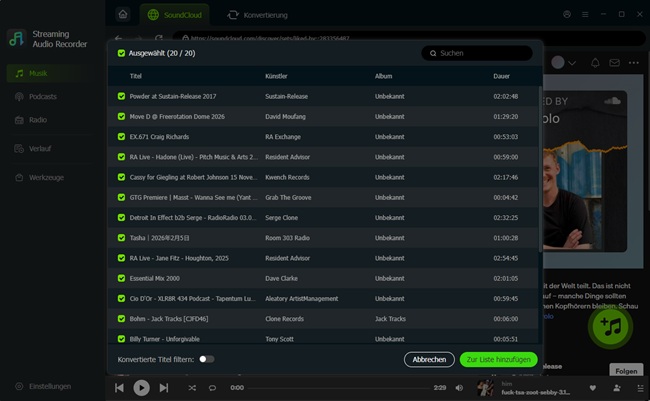Toggle Konvertierte Titel filtern switch
650x401 pixels.
(x=206, y=359)
